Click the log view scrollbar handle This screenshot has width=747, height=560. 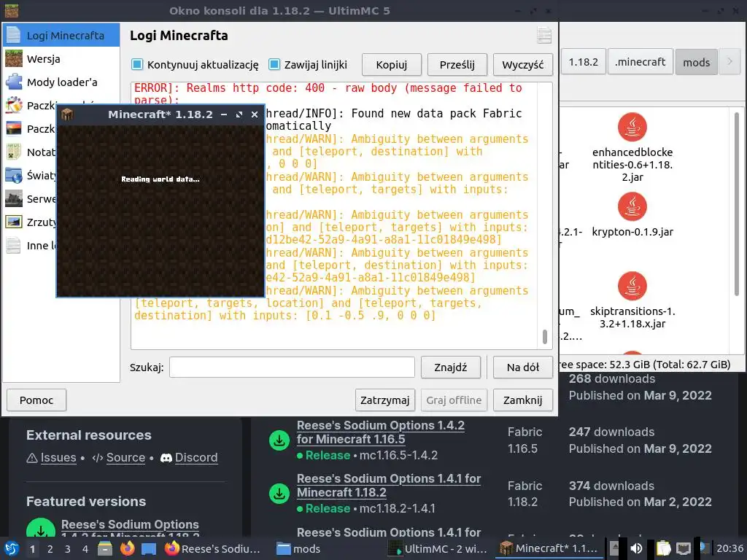click(x=544, y=336)
